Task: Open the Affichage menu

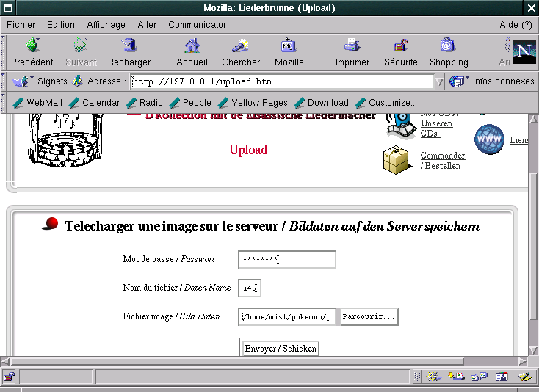Action: [106, 24]
